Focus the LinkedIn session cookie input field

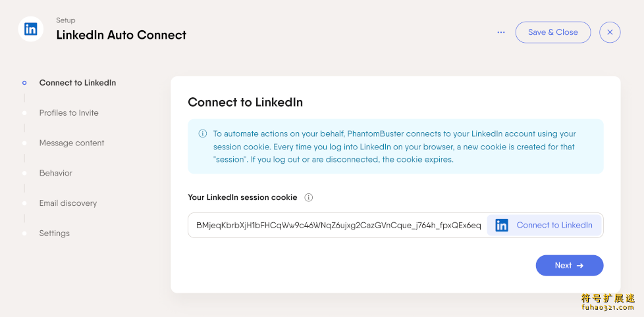point(338,225)
